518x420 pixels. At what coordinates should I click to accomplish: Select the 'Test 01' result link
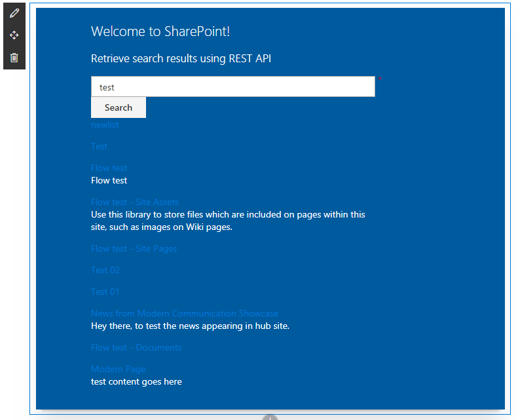coord(105,292)
